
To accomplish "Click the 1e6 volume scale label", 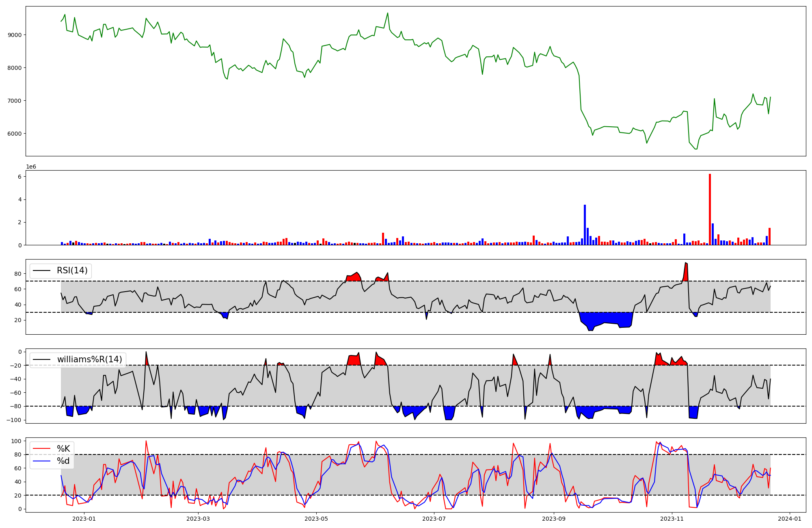I will coord(31,167).
